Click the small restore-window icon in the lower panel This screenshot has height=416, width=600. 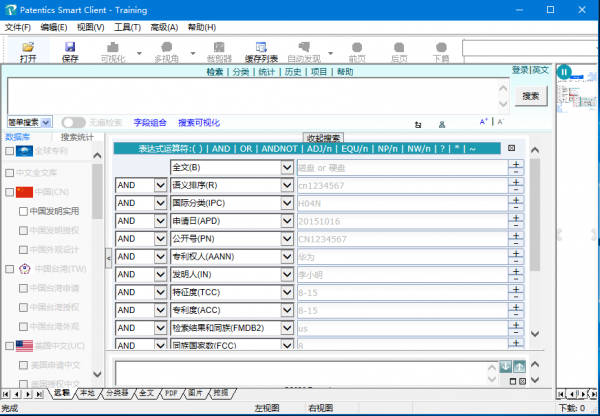pos(513,381)
